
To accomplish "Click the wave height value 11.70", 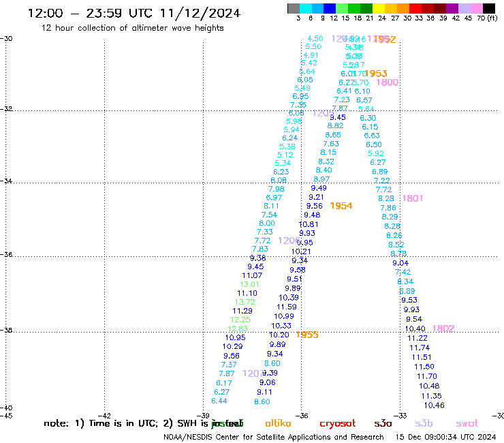I will coord(427,376).
